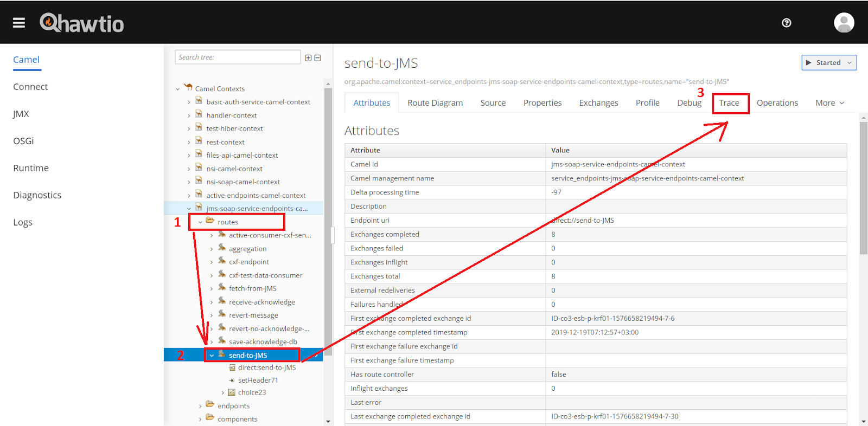
Task: Click the handler-context document icon
Action: (199, 114)
